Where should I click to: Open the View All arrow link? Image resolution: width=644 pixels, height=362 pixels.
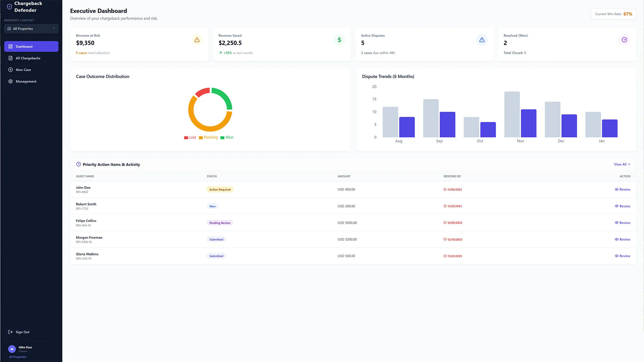click(x=622, y=165)
